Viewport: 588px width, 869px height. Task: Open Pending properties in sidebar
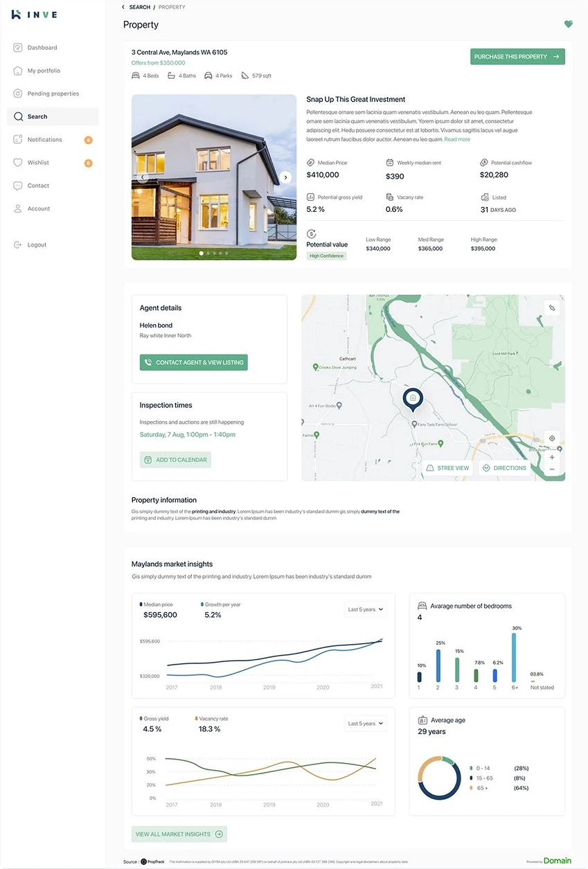53,93
